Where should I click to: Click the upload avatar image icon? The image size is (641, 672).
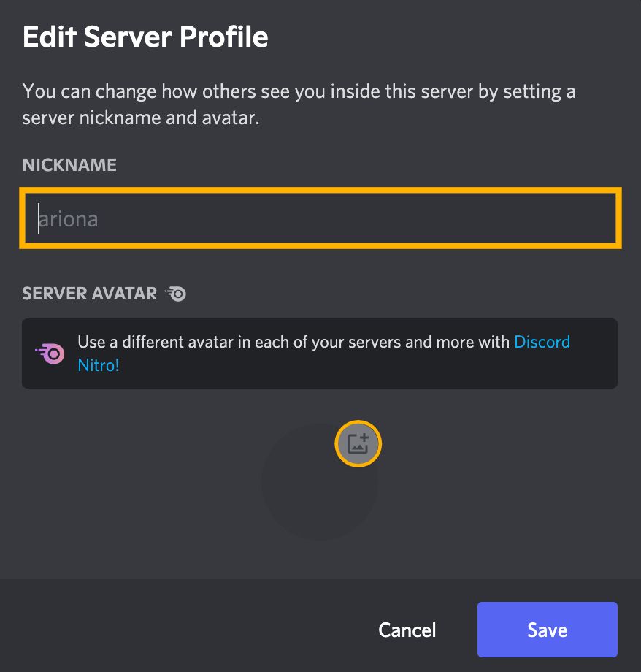(x=358, y=443)
